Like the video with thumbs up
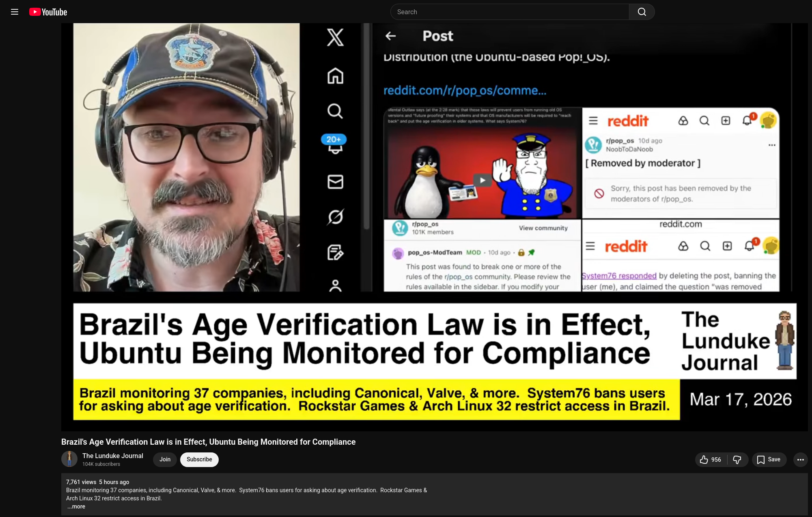 711,459
